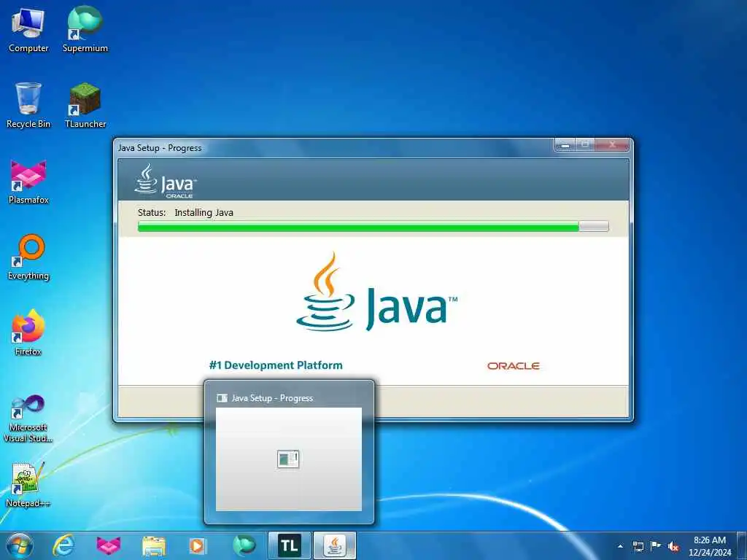Click the Plasmafox taskbar icon

coord(109,545)
